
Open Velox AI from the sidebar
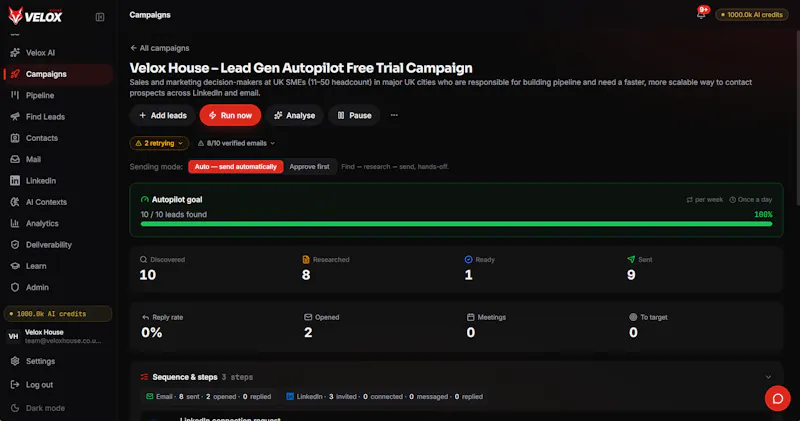pyautogui.click(x=58, y=53)
